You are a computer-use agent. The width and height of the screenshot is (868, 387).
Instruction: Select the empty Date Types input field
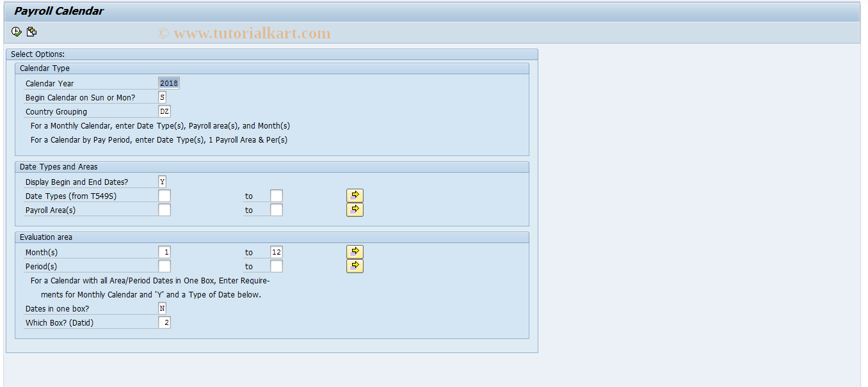pos(165,195)
